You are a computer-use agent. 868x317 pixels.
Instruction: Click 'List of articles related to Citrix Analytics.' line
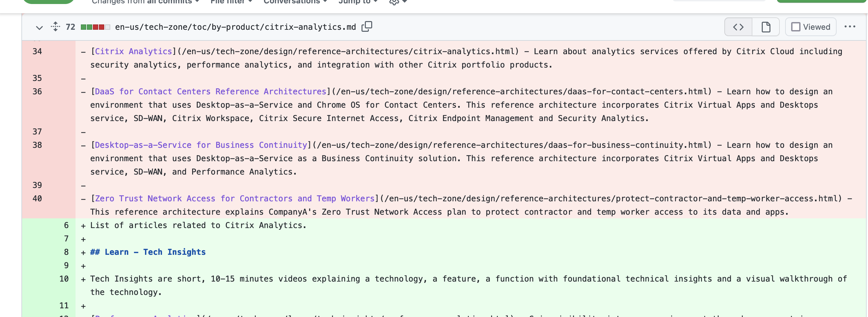[x=198, y=225]
